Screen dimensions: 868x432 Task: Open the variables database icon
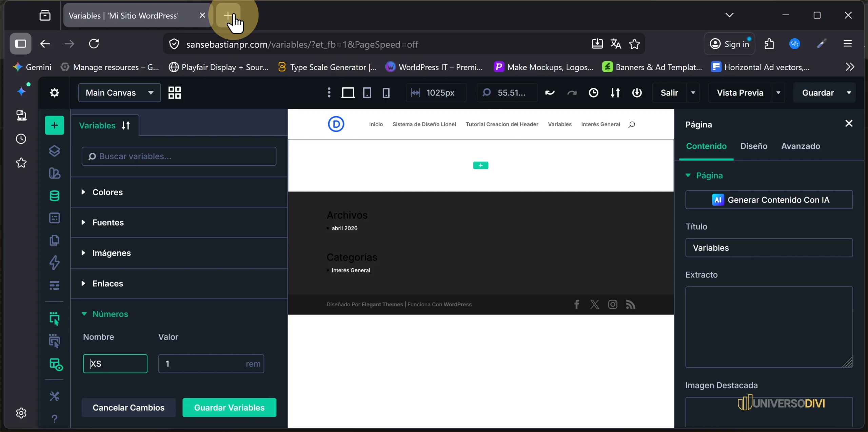[x=54, y=196]
